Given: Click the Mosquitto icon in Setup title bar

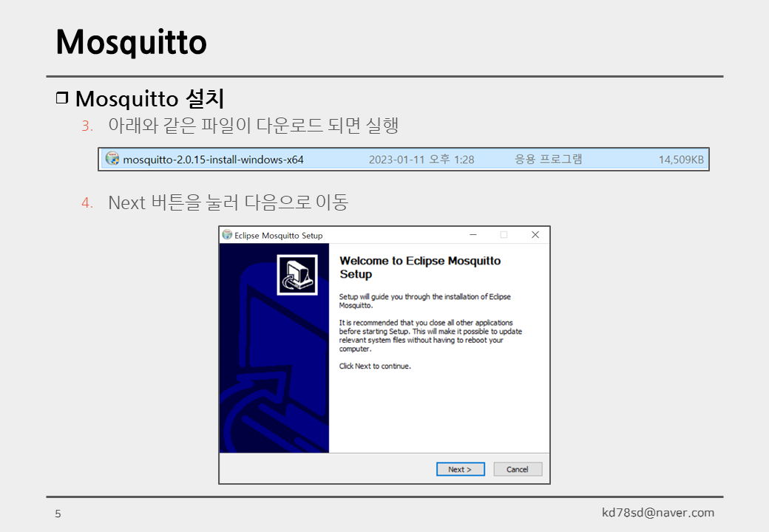Looking at the screenshot, I should pyautogui.click(x=227, y=235).
